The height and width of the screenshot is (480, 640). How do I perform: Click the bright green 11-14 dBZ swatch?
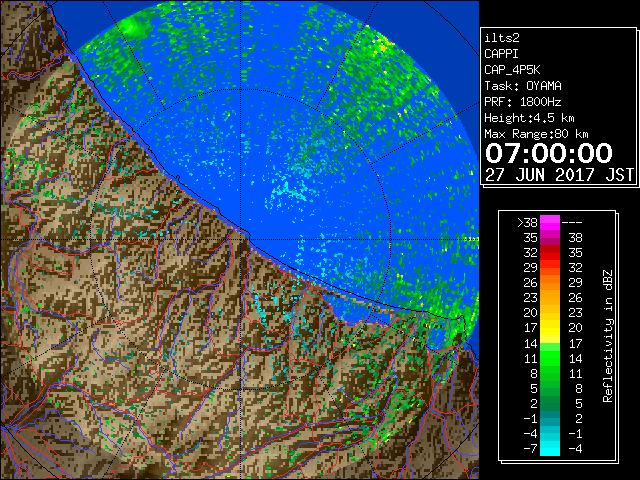coord(550,358)
